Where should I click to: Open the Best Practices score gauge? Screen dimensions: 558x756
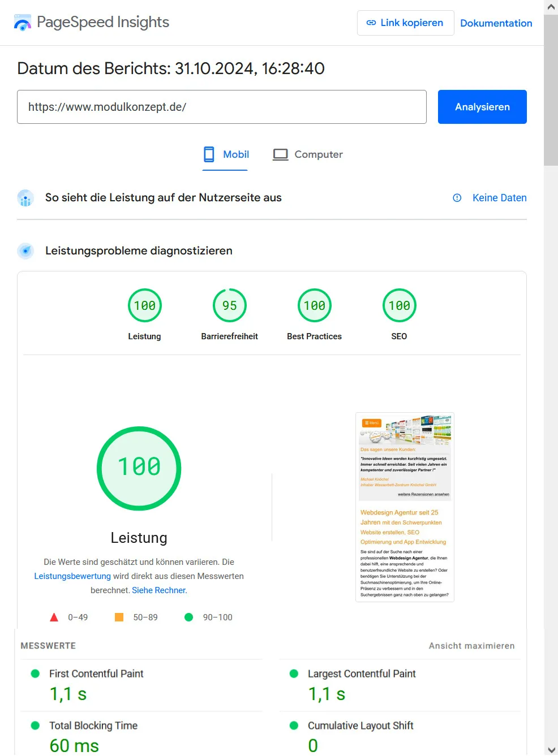coord(315,305)
